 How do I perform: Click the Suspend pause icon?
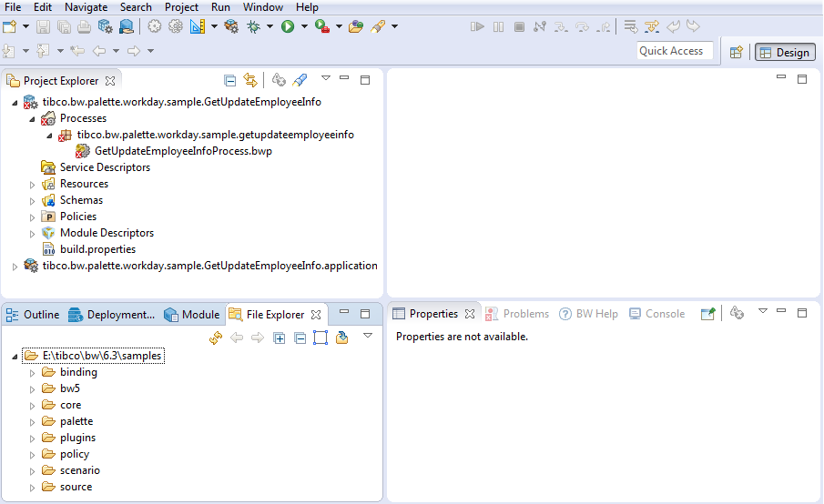coord(498,26)
